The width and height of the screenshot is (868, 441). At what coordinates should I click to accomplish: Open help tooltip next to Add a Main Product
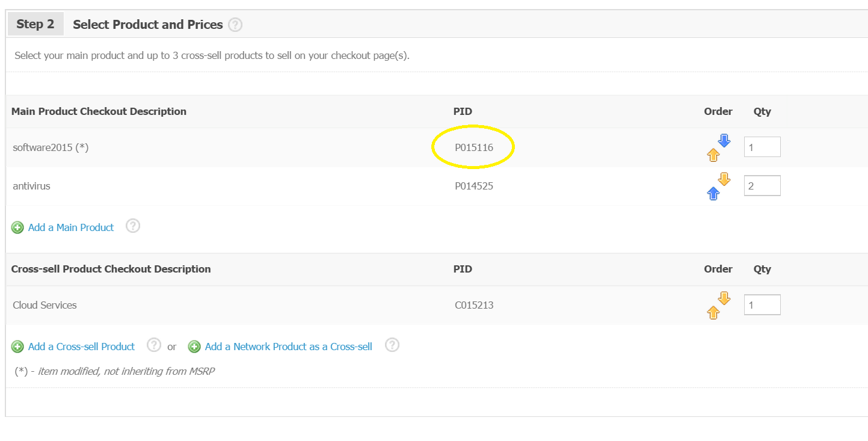133,226
